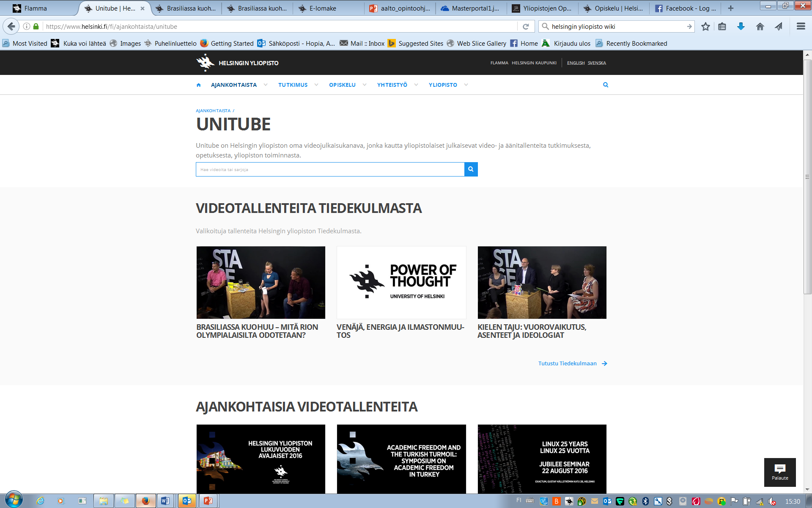Switch to Firefox on the taskbar

pos(145,501)
